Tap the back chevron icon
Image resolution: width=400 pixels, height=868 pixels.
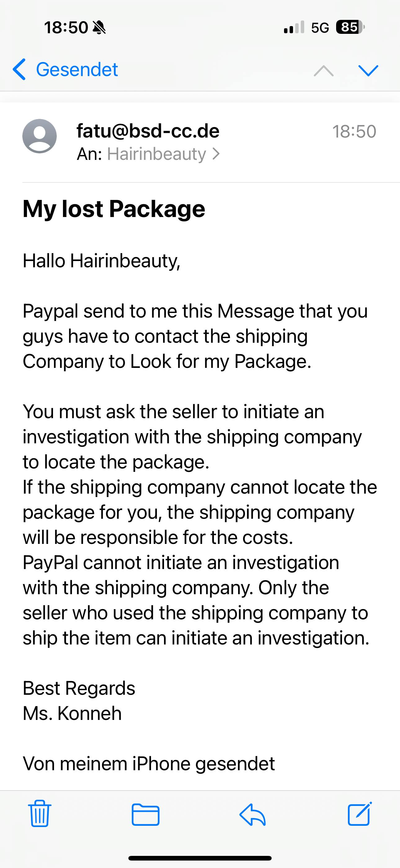coord(19,70)
